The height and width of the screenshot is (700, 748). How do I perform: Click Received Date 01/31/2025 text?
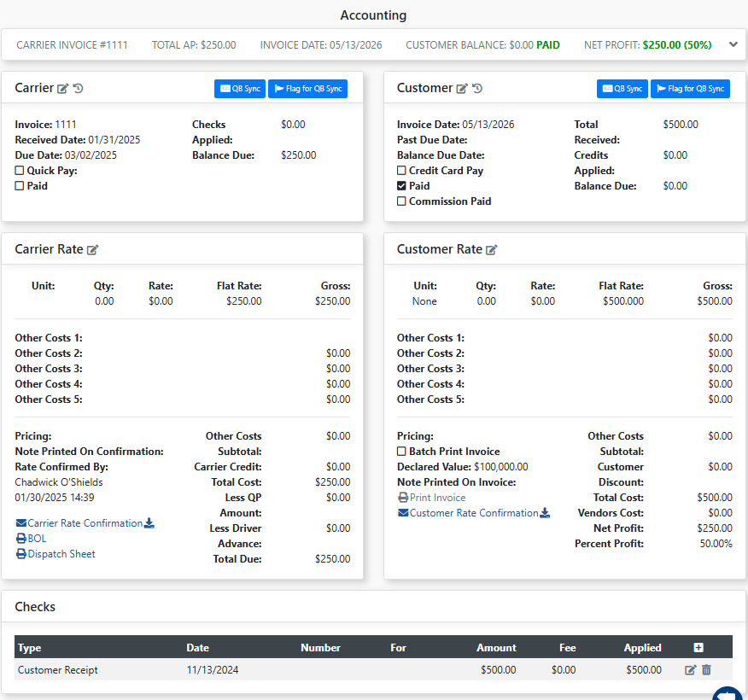click(x=78, y=140)
